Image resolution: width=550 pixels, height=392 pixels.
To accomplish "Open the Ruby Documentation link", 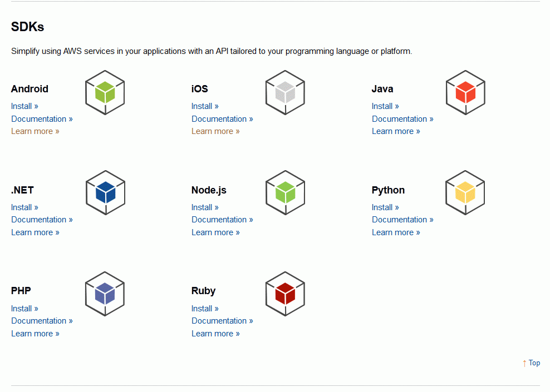I will pyautogui.click(x=222, y=321).
